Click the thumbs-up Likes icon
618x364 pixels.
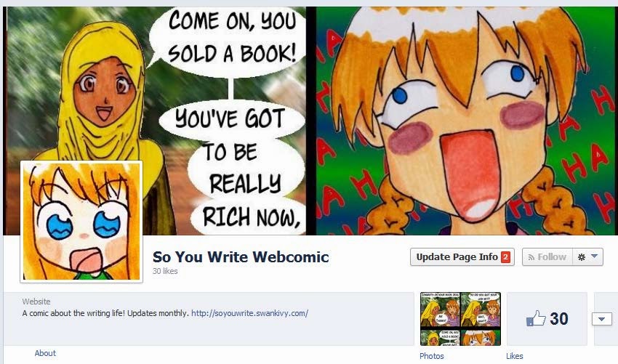(x=536, y=318)
